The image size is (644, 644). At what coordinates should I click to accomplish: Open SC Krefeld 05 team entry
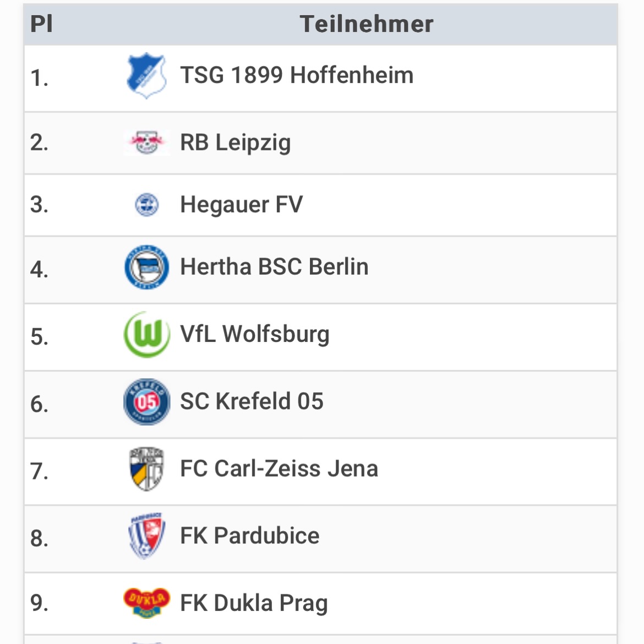click(x=252, y=401)
